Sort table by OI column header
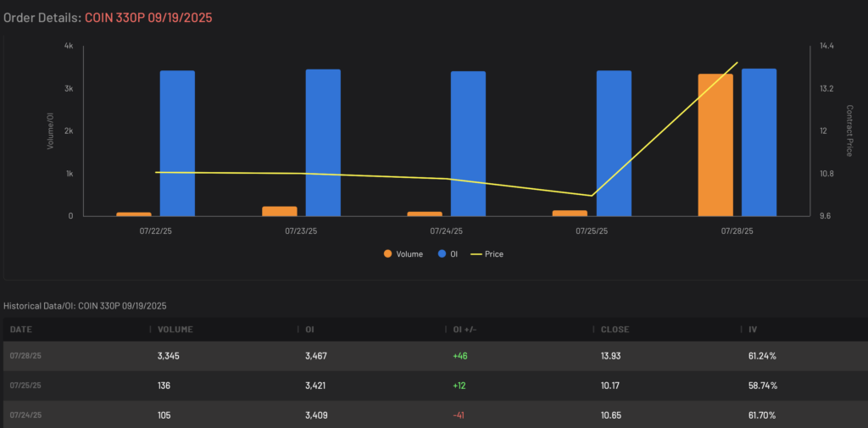The height and width of the screenshot is (428, 868). (309, 329)
